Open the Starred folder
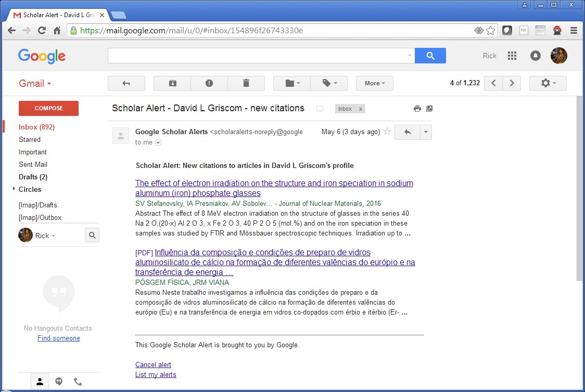This screenshot has height=392, width=585. pyautogui.click(x=30, y=139)
